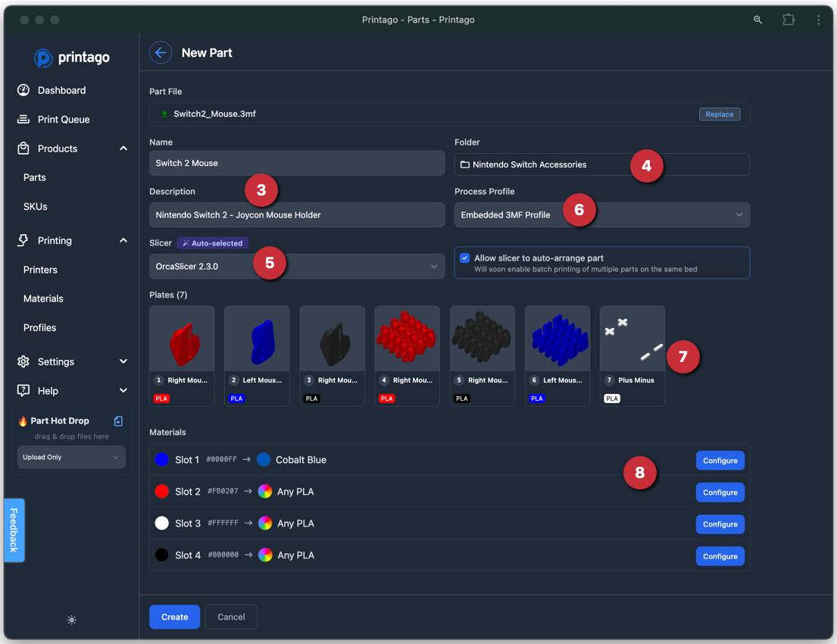This screenshot has height=644, width=837.
Task: Click the Cobalt Blue color swatch
Action: pos(264,460)
